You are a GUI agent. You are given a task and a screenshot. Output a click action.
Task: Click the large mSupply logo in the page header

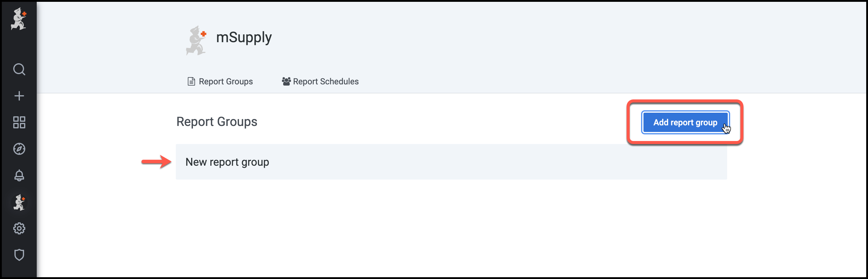point(196,40)
